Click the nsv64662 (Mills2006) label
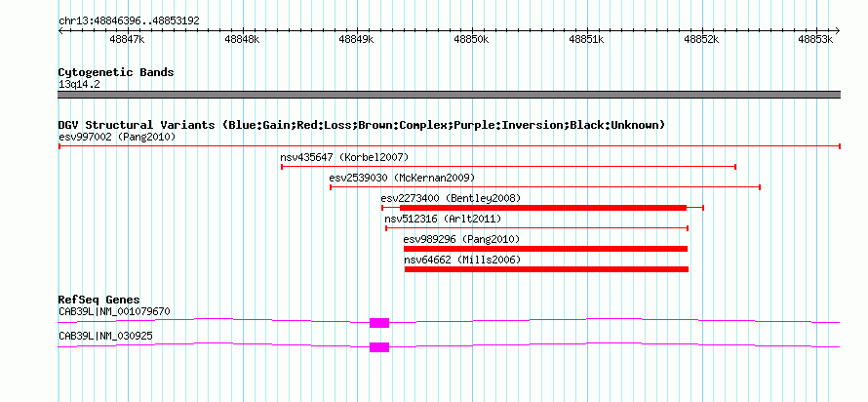This screenshot has width=868, height=402. click(x=462, y=260)
